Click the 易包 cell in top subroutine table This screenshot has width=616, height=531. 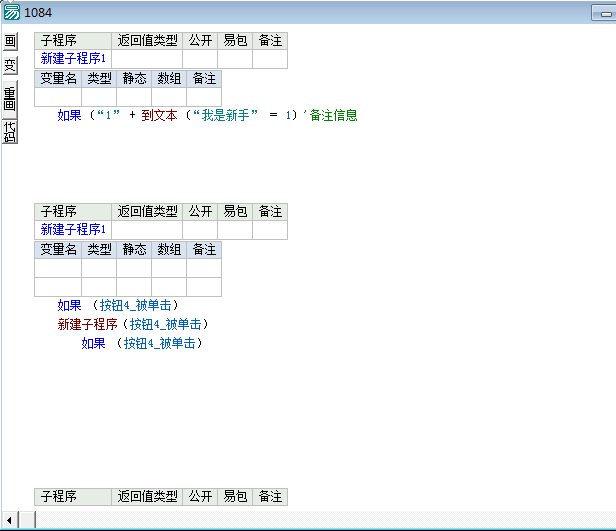tap(234, 59)
